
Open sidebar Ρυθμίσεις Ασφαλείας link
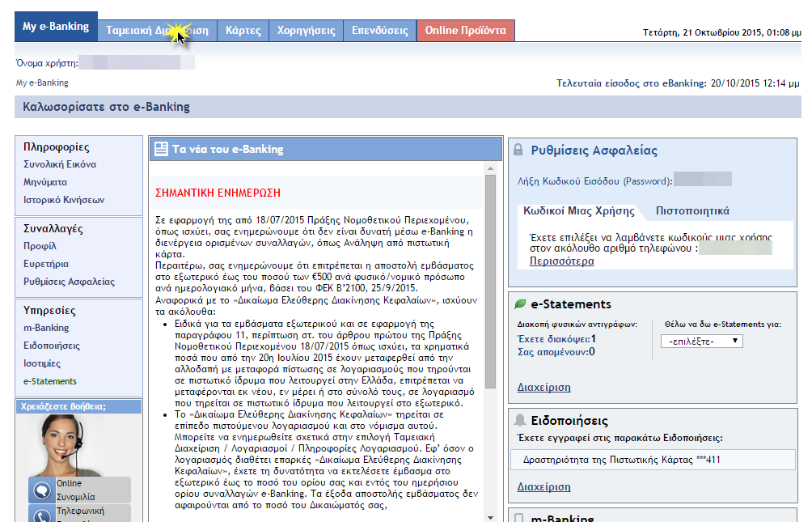pyautogui.click(x=69, y=282)
